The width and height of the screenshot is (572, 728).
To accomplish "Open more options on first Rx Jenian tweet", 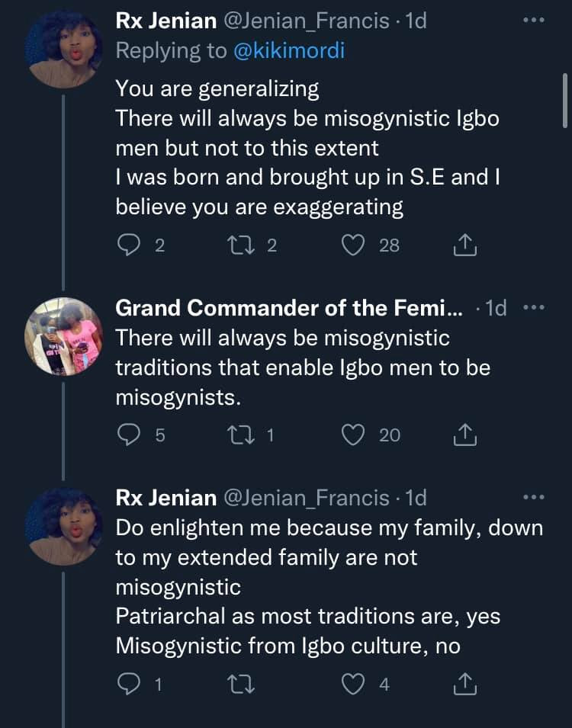I will coord(533,21).
